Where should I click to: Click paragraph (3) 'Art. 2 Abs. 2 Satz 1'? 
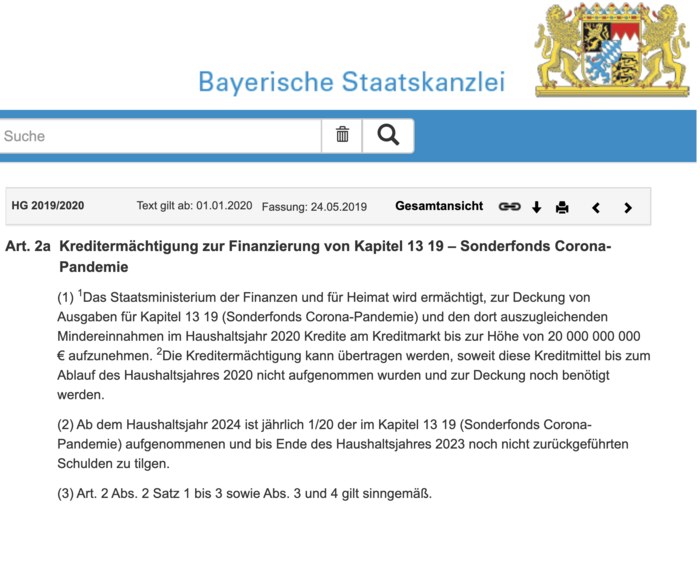(245, 493)
